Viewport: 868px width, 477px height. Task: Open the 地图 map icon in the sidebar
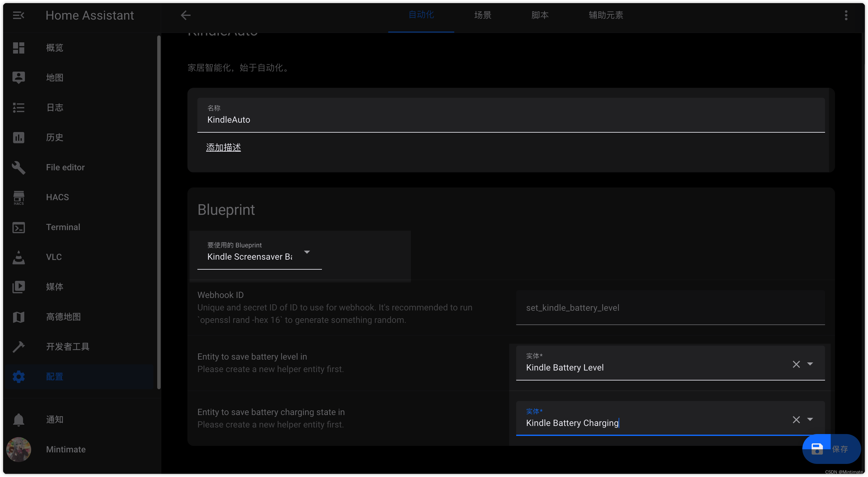pos(19,78)
